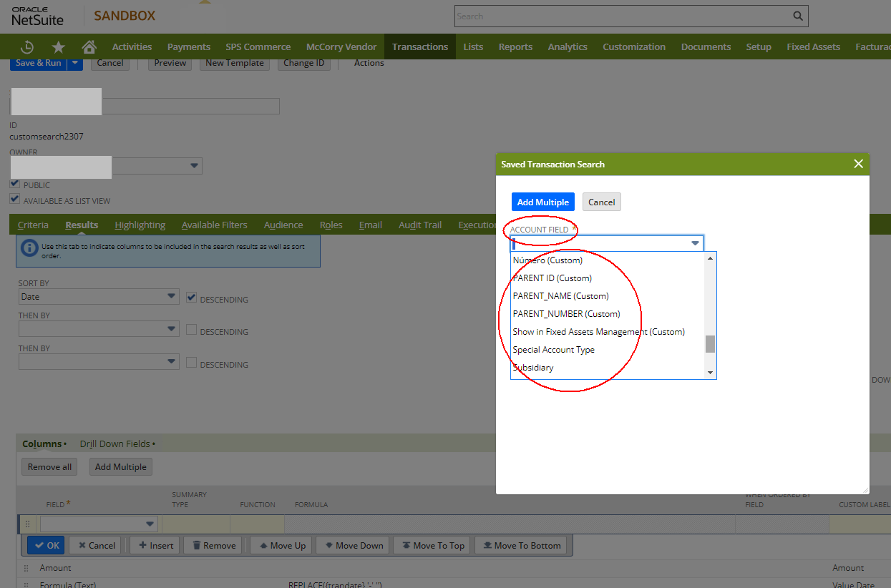Open the Documents menu

pyautogui.click(x=706, y=47)
